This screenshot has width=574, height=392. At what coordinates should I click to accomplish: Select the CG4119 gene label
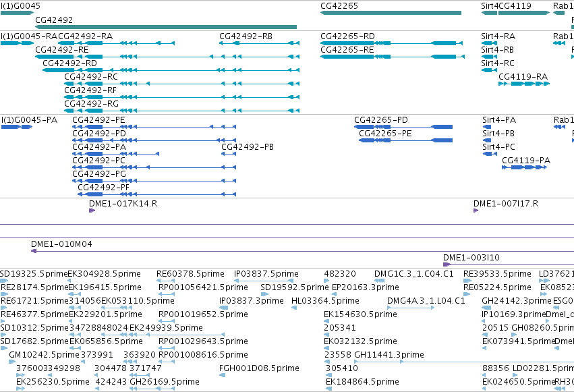pos(515,6)
